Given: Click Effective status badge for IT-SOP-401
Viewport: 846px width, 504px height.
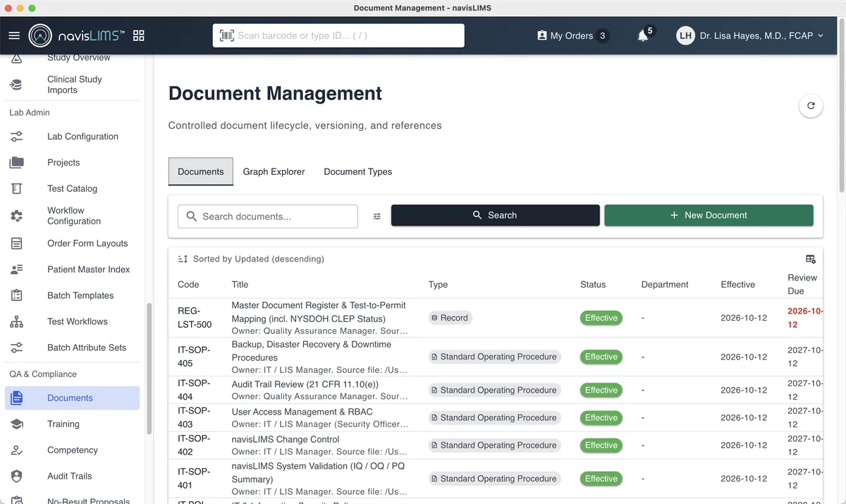Looking at the screenshot, I should [x=601, y=479].
